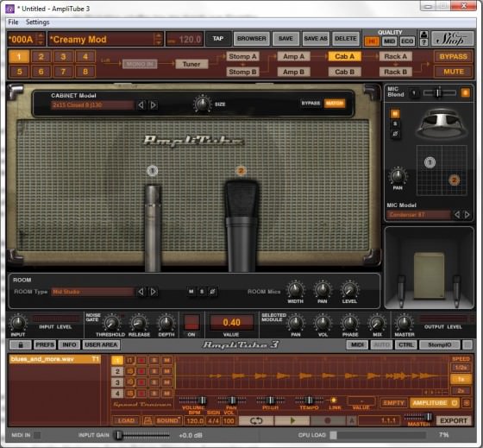Click the top BYPASS button
This screenshot has width=483, height=448.
click(x=453, y=57)
